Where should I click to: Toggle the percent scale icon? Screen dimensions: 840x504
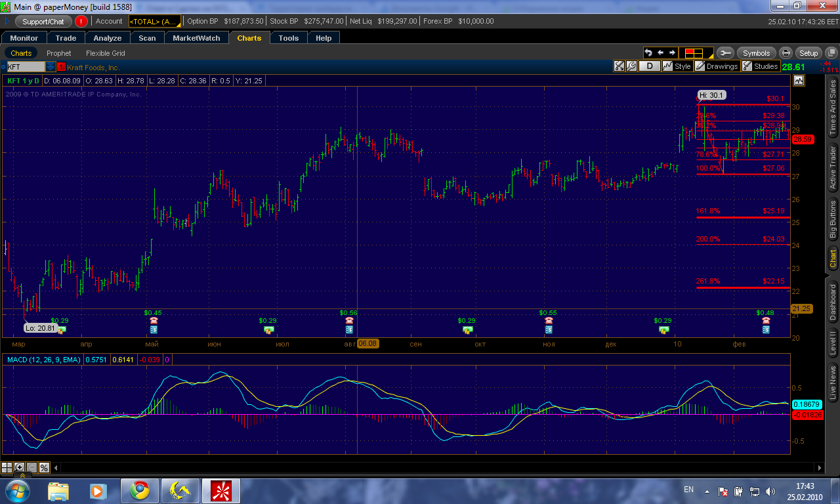pyautogui.click(x=44, y=467)
